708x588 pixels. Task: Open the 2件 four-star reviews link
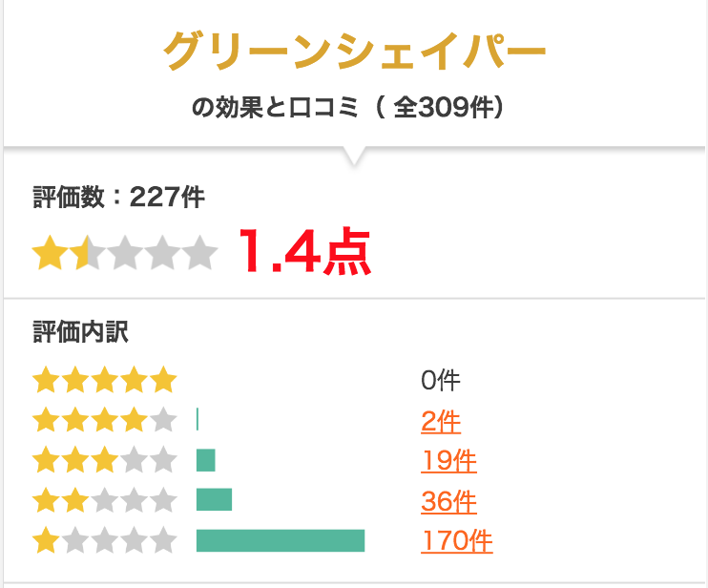[440, 422]
